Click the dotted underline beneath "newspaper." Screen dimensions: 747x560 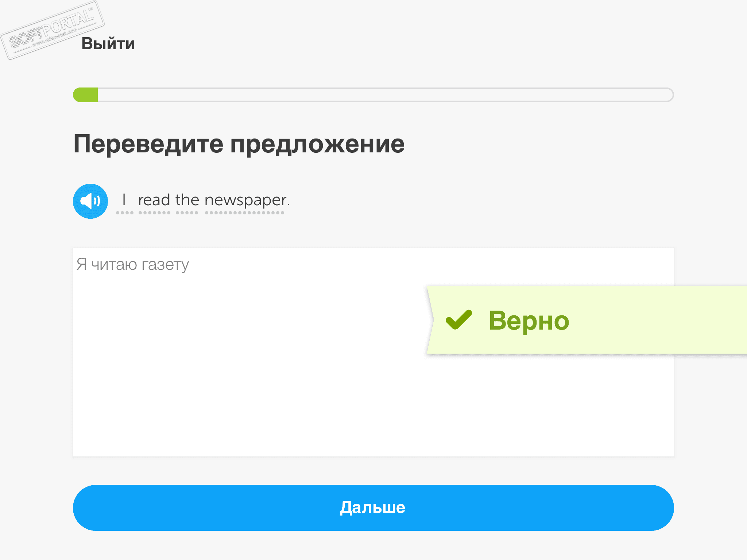(x=244, y=213)
